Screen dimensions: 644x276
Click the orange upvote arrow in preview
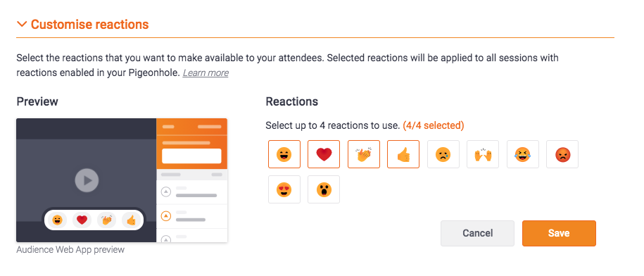click(x=165, y=216)
